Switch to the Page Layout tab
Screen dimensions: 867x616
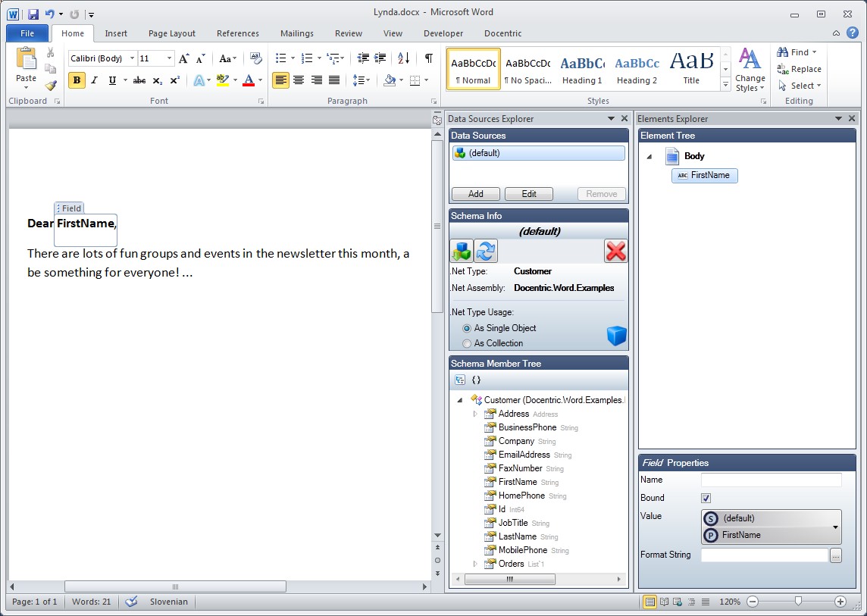pos(172,33)
